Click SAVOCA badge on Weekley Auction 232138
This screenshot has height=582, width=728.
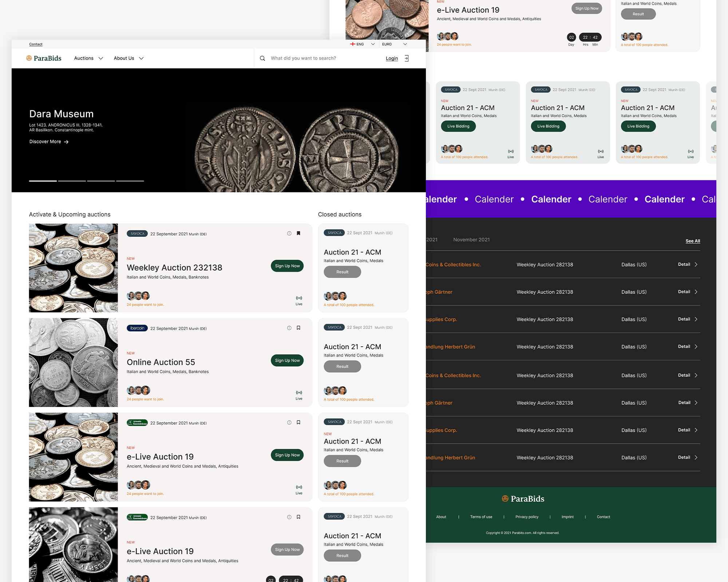click(137, 234)
